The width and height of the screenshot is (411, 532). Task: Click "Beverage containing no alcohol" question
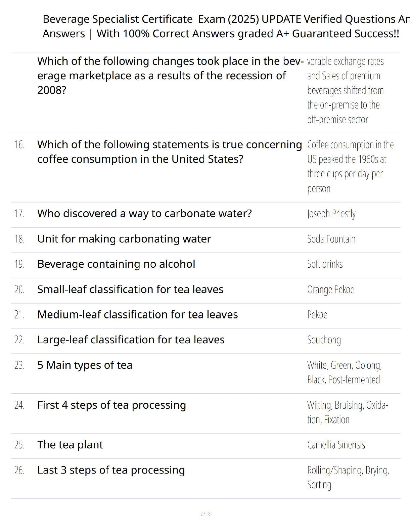point(116,264)
